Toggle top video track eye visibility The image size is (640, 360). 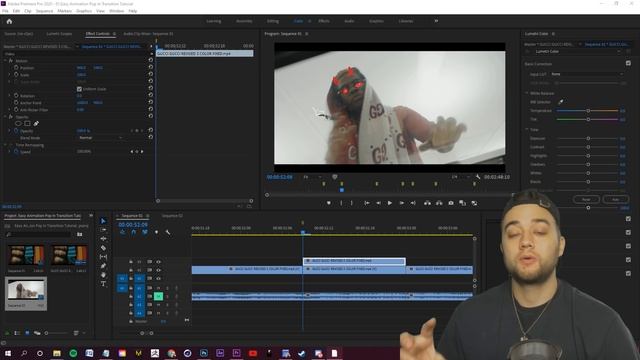pos(158,262)
